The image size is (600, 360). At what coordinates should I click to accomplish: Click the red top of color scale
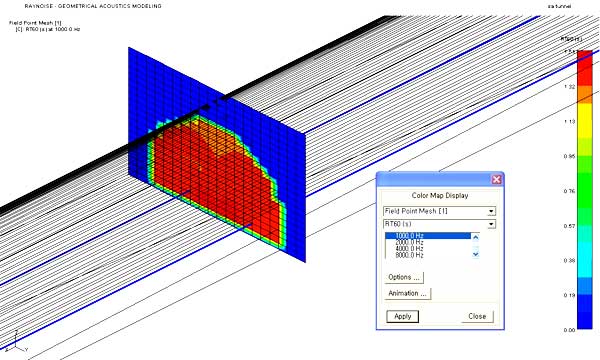coord(584,68)
